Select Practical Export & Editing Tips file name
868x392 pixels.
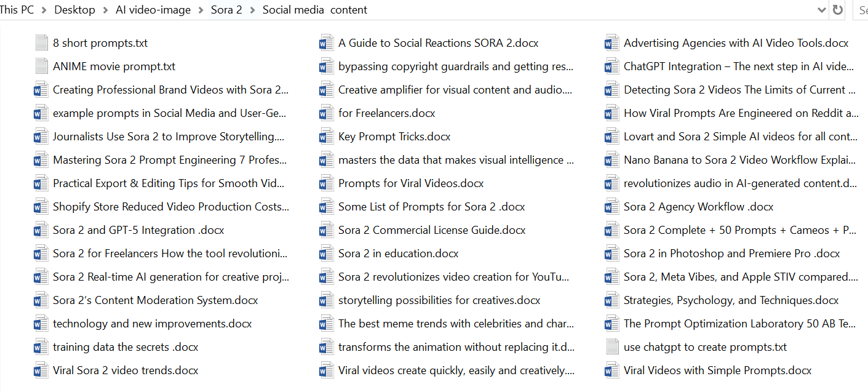point(169,183)
